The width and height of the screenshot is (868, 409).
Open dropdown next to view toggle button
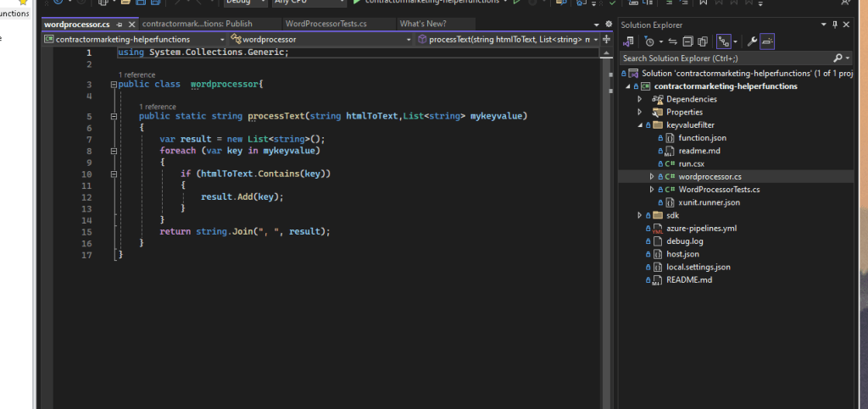tap(735, 42)
